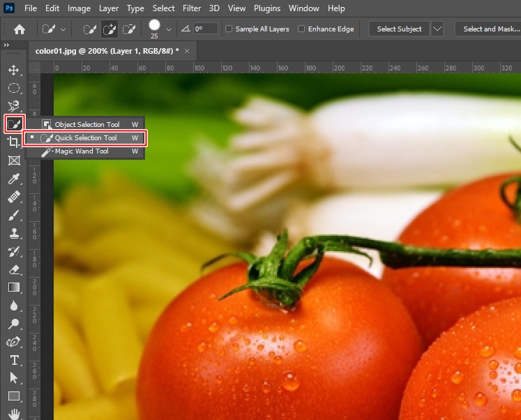Screen dimensions: 521x420
Task: Open the Filter menu
Action: coord(192,8)
